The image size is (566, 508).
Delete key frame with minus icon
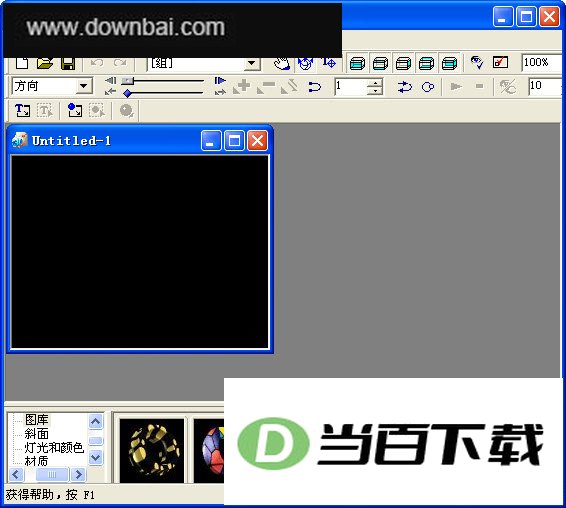tap(266, 87)
